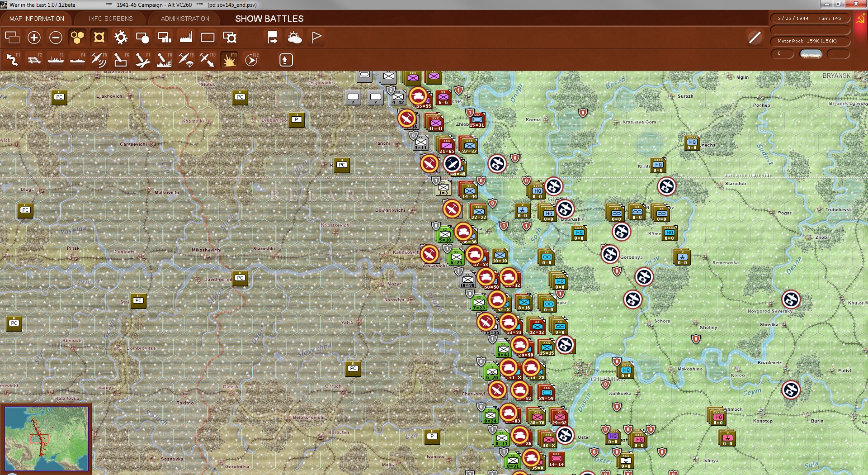Click the Novgorod Seversky town label
The width and height of the screenshot is (868, 475).
tap(770, 311)
